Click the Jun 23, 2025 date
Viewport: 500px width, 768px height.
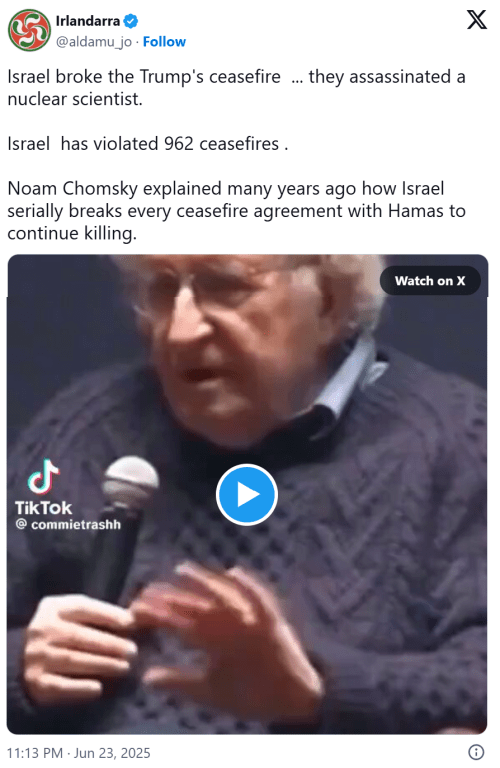112,753
